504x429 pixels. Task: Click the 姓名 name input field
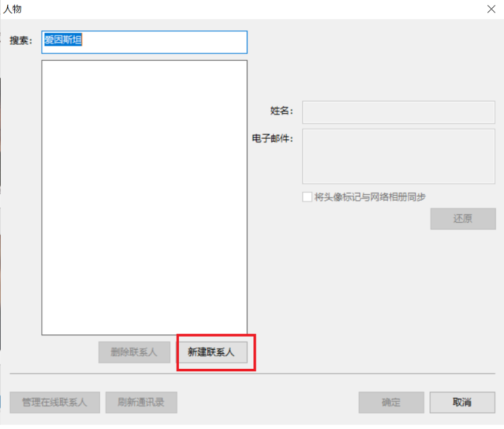click(398, 112)
